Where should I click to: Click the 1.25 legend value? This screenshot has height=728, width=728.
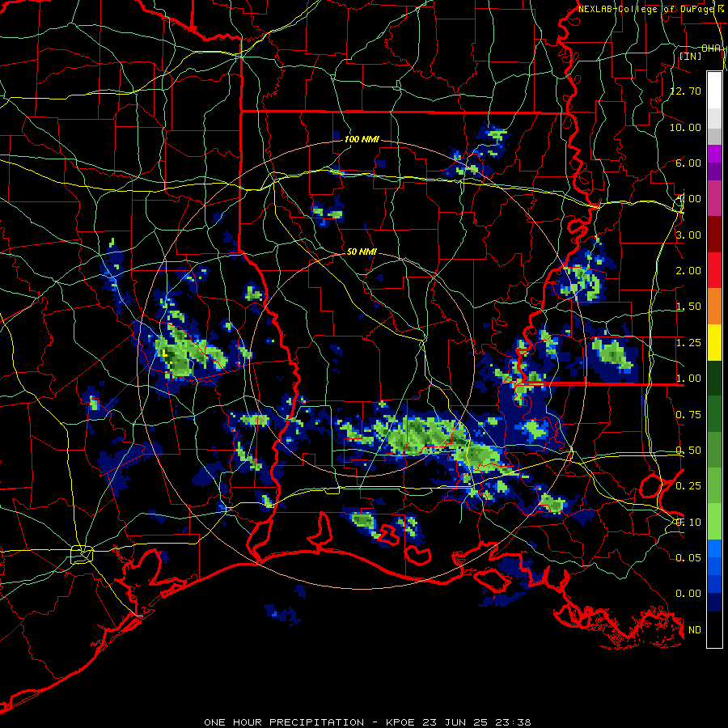coord(688,343)
